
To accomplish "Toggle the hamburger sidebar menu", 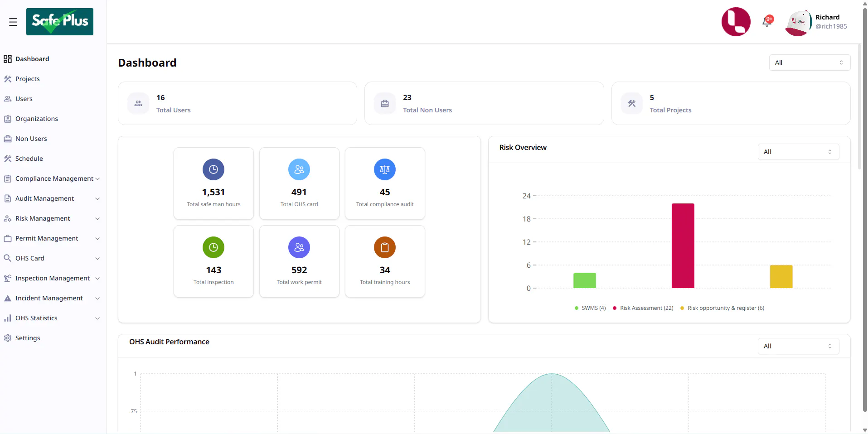I will click(13, 22).
